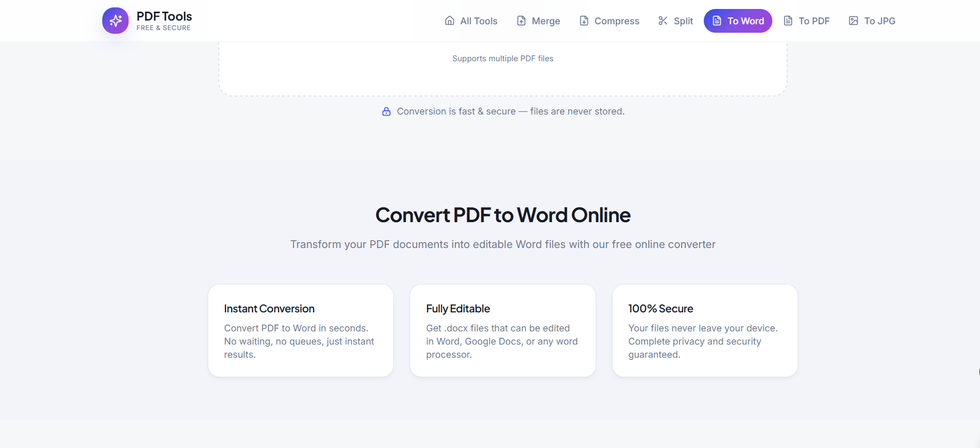Open the To PDF converter label
This screenshot has height=448, width=980.
click(814, 21)
